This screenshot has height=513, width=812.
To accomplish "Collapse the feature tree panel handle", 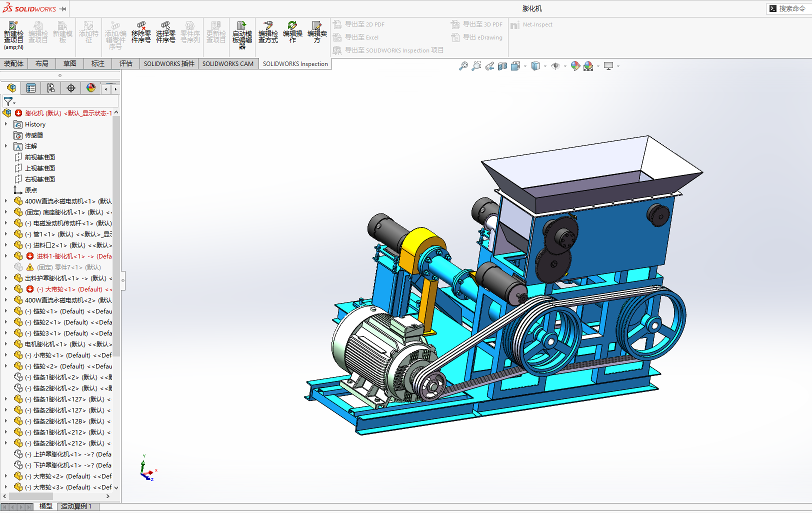I will point(123,280).
